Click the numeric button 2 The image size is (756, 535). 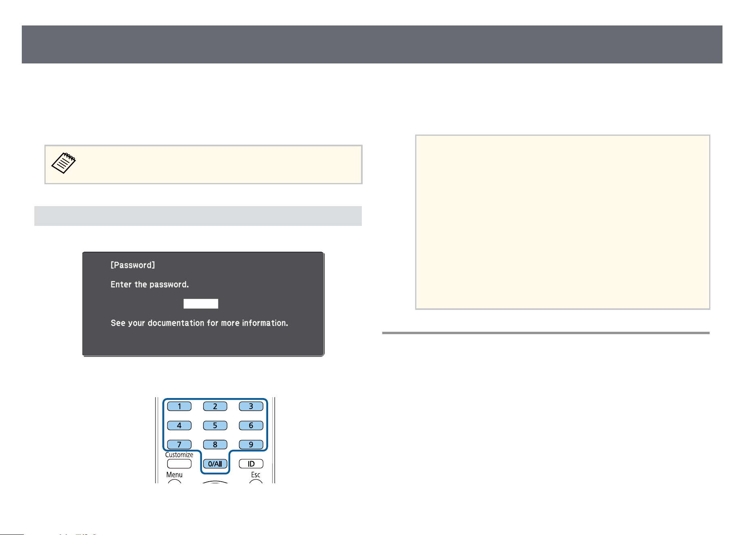point(215,406)
